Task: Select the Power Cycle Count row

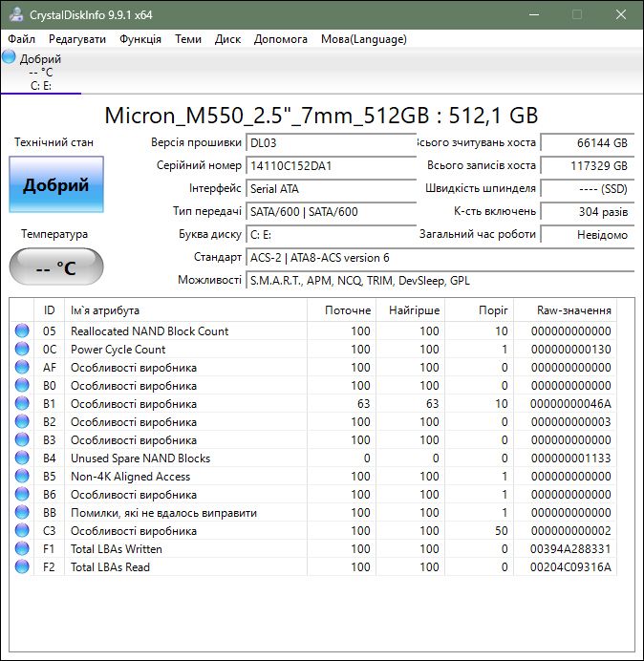Action: (x=313, y=349)
